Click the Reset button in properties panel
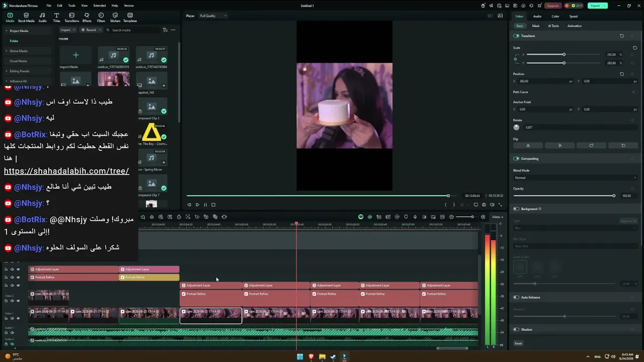The image size is (644, 362). pyautogui.click(x=518, y=343)
